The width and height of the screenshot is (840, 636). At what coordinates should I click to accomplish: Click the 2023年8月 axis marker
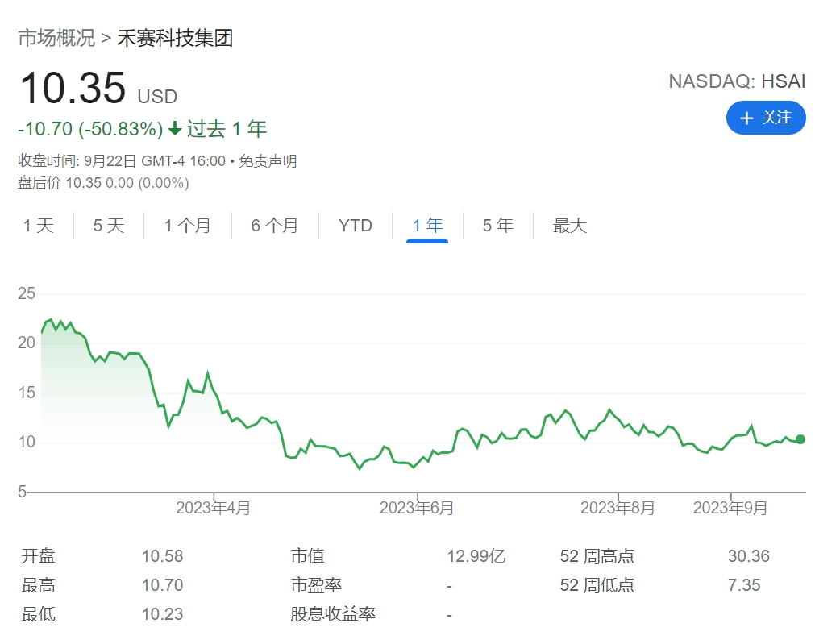(618, 507)
